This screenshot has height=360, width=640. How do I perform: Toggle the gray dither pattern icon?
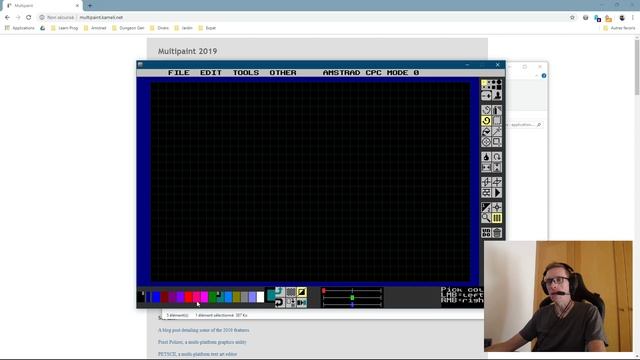tap(291, 292)
